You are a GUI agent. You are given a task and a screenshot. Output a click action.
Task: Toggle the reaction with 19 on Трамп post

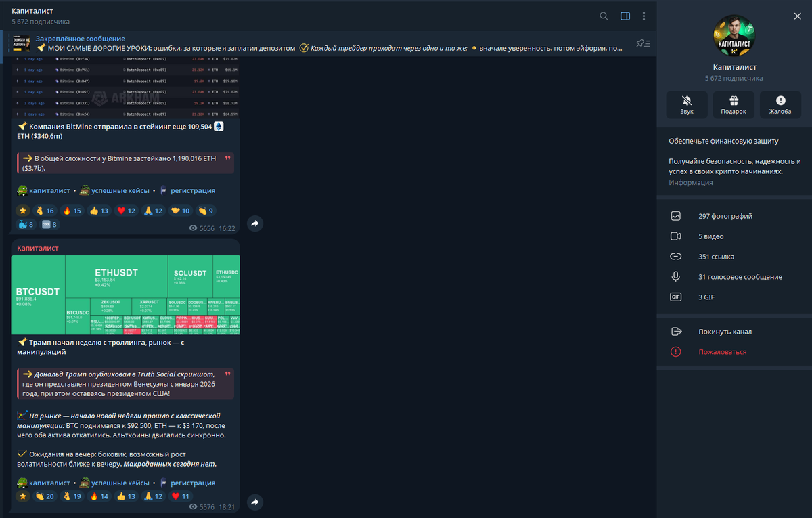point(72,496)
